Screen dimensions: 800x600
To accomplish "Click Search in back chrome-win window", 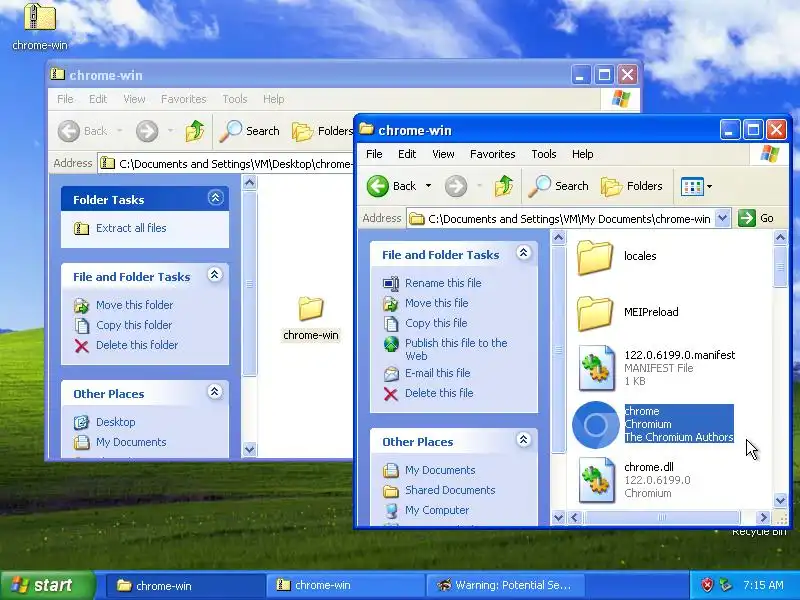I will (249, 131).
